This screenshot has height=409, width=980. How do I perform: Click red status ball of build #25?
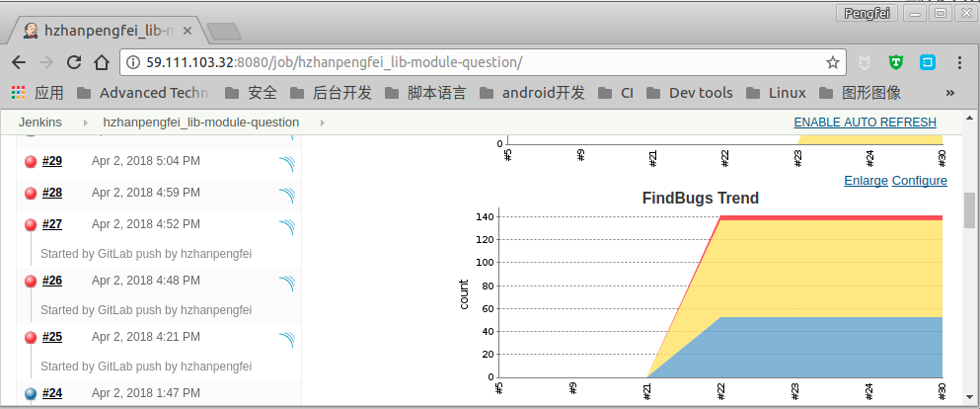pyautogui.click(x=31, y=338)
